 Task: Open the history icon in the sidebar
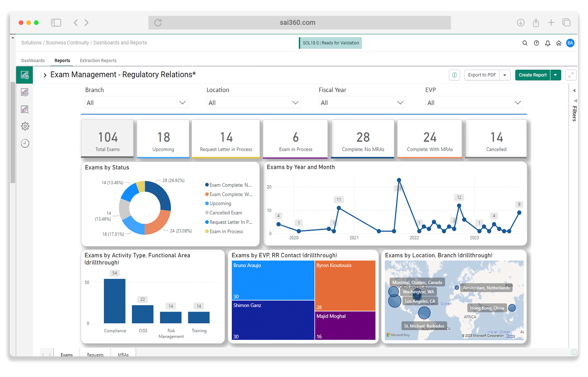click(24, 143)
